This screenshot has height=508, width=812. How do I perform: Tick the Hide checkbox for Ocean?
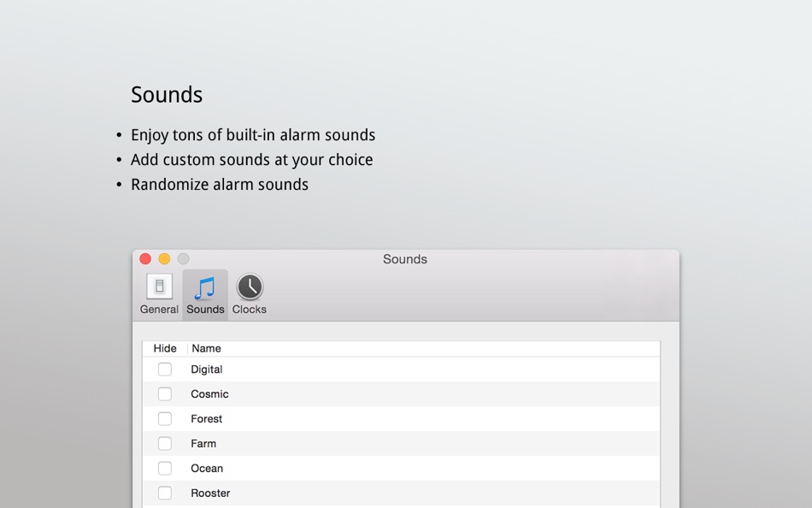[x=165, y=469]
